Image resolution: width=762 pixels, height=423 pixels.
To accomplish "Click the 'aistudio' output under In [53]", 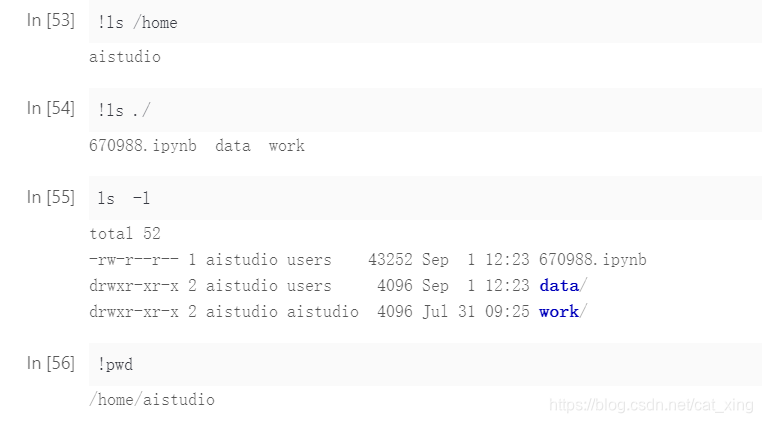I will 125,57.
